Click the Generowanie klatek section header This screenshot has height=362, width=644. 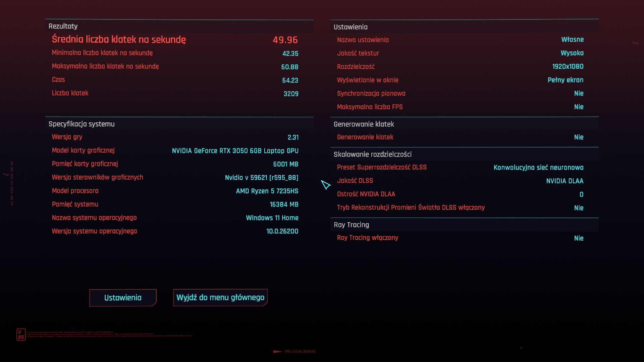pos(364,124)
